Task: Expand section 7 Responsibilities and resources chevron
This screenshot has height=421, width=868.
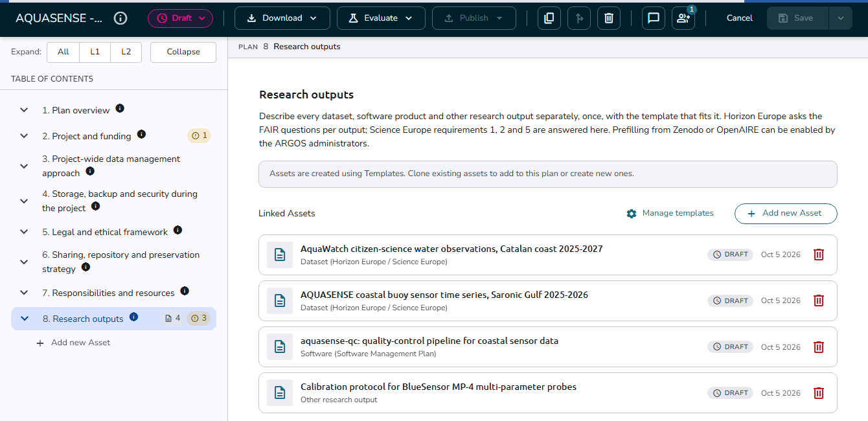Action: click(24, 293)
